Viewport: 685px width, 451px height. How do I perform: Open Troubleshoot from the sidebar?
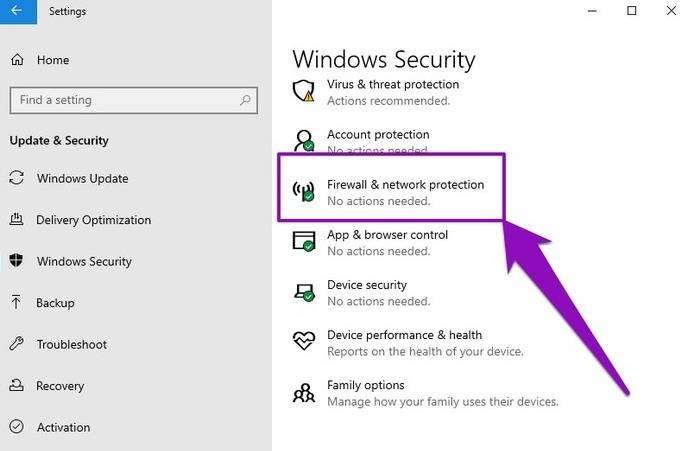(x=72, y=344)
